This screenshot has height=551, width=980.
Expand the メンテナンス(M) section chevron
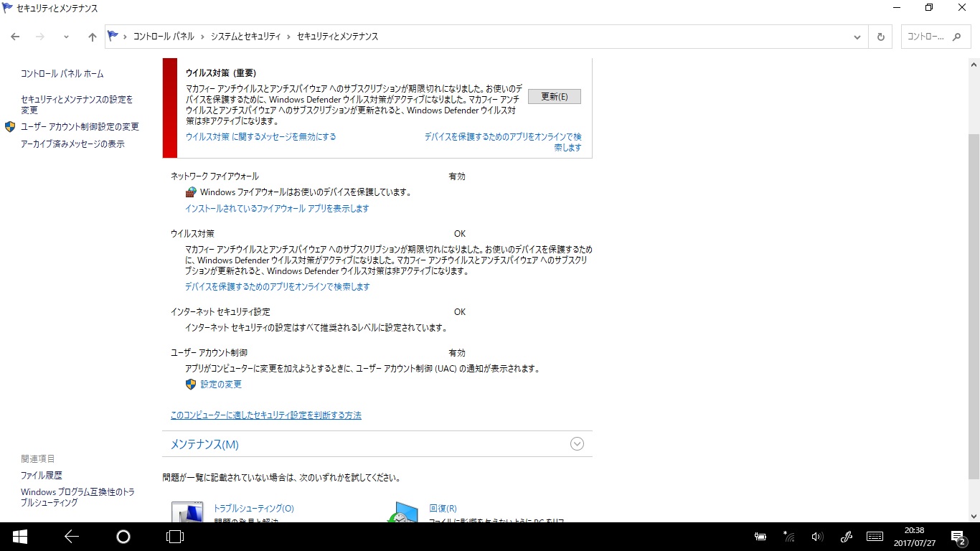[x=577, y=444]
